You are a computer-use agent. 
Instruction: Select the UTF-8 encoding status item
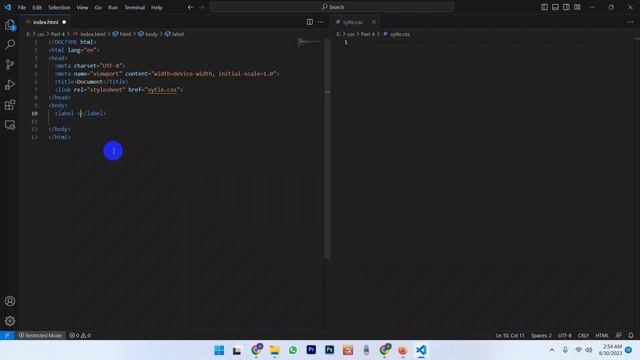pyautogui.click(x=565, y=335)
